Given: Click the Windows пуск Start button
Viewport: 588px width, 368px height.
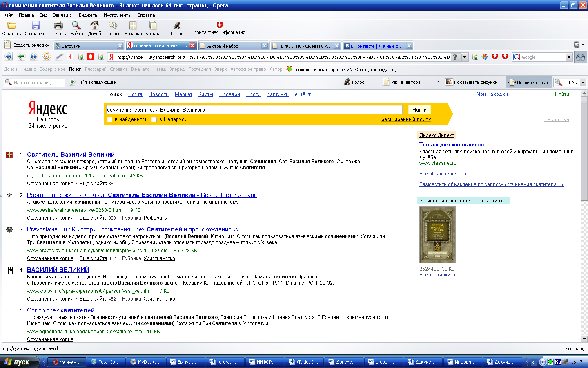Looking at the screenshot, I should (19, 362).
